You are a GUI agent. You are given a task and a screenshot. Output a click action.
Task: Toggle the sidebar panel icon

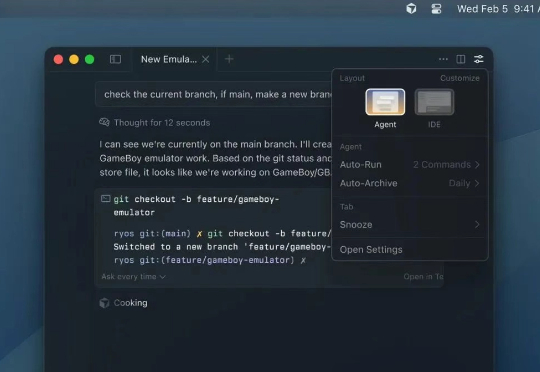click(115, 59)
